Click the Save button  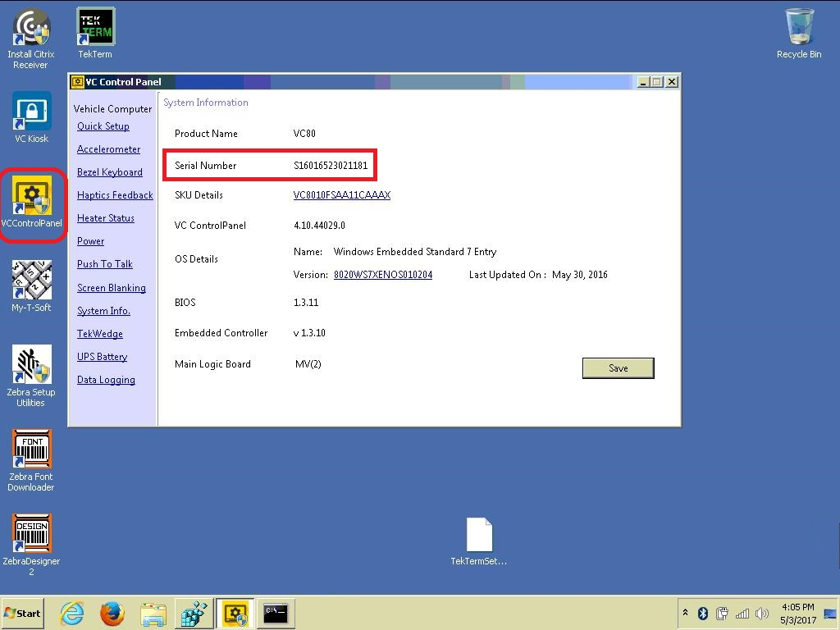pyautogui.click(x=618, y=368)
